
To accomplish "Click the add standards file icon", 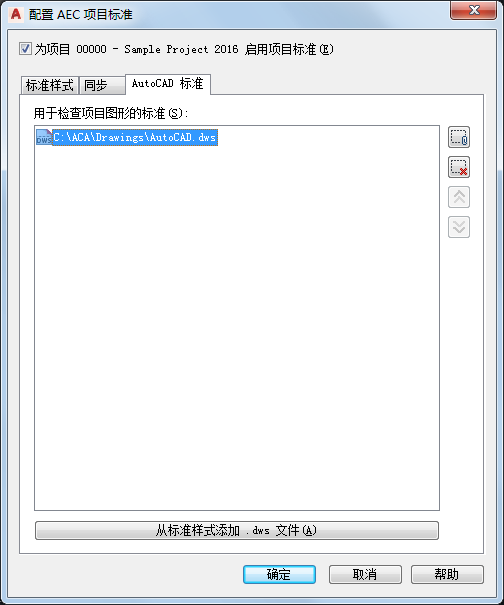I will click(x=458, y=137).
